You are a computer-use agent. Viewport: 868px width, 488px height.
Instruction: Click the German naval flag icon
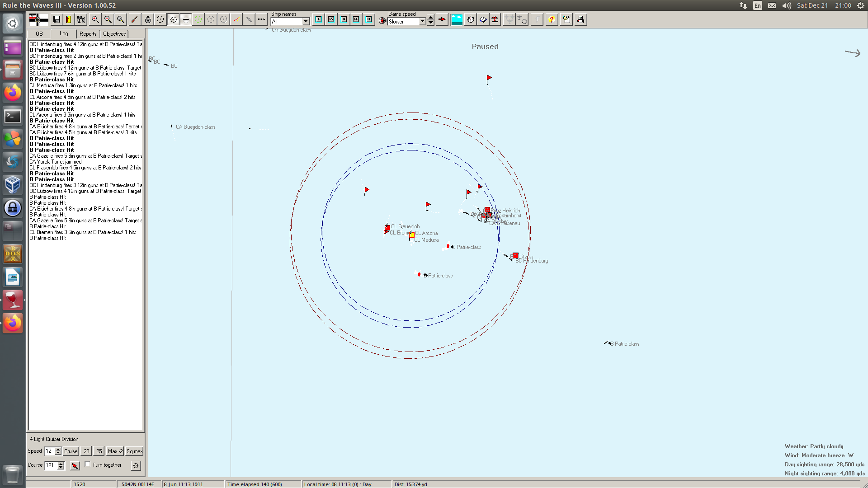point(38,19)
